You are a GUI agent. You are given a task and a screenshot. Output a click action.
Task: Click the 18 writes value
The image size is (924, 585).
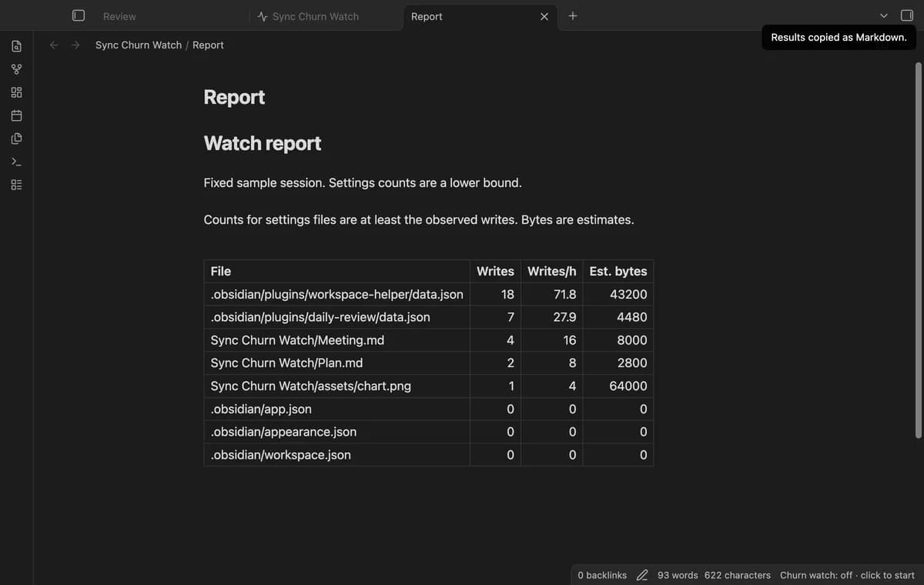[507, 294]
